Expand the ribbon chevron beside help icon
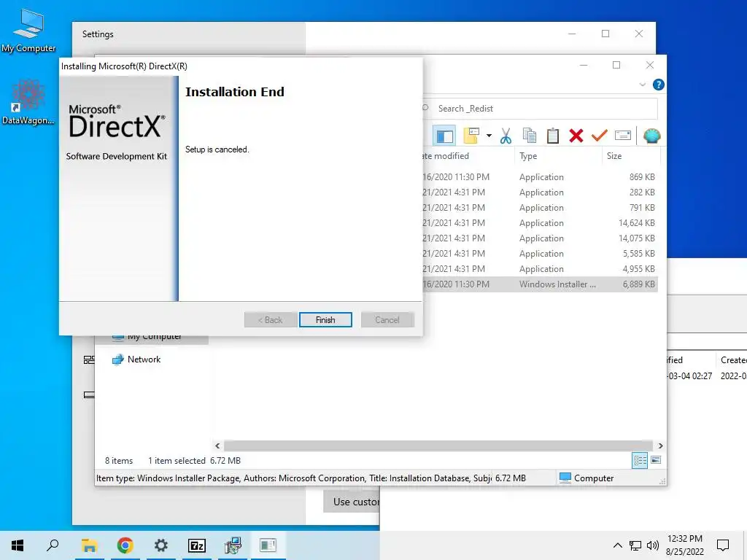Viewport: 747px width, 560px height. [x=642, y=85]
